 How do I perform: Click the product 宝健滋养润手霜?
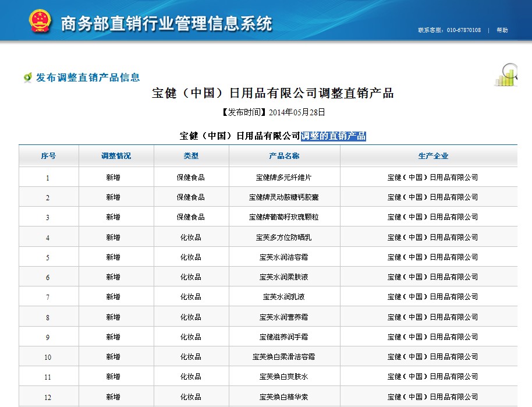click(x=284, y=337)
